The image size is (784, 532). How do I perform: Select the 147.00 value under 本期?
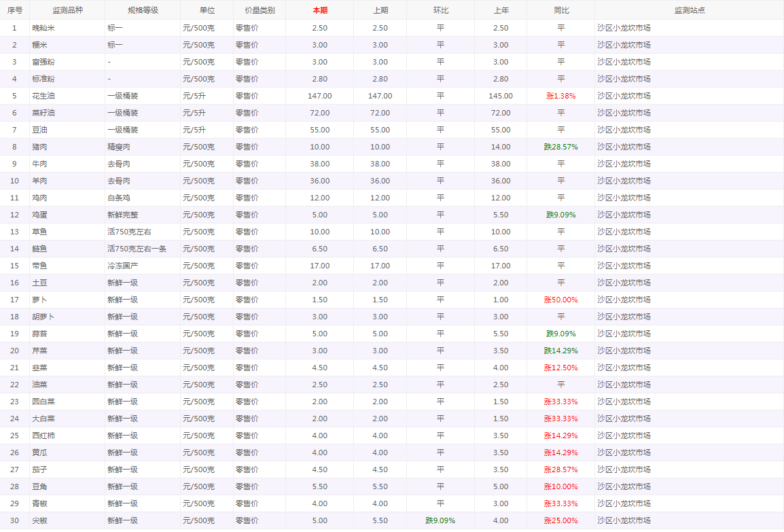[319, 96]
